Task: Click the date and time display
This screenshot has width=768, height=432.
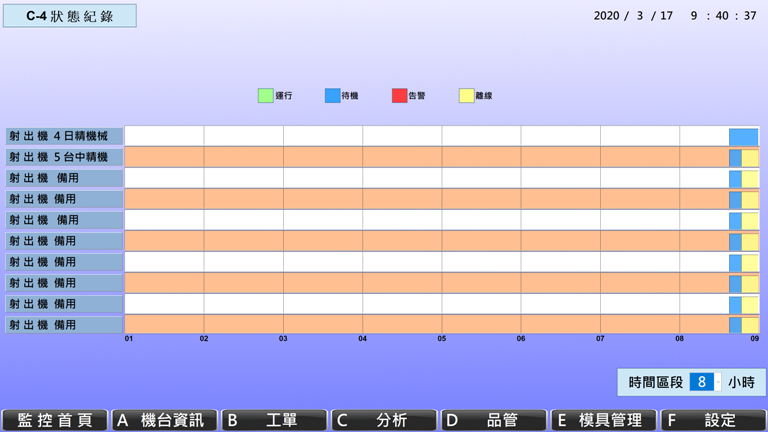Action: coord(674,16)
